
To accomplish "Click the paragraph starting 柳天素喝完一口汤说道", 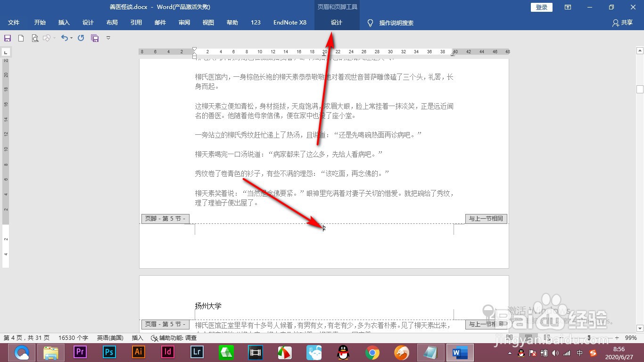I will click(289, 154).
